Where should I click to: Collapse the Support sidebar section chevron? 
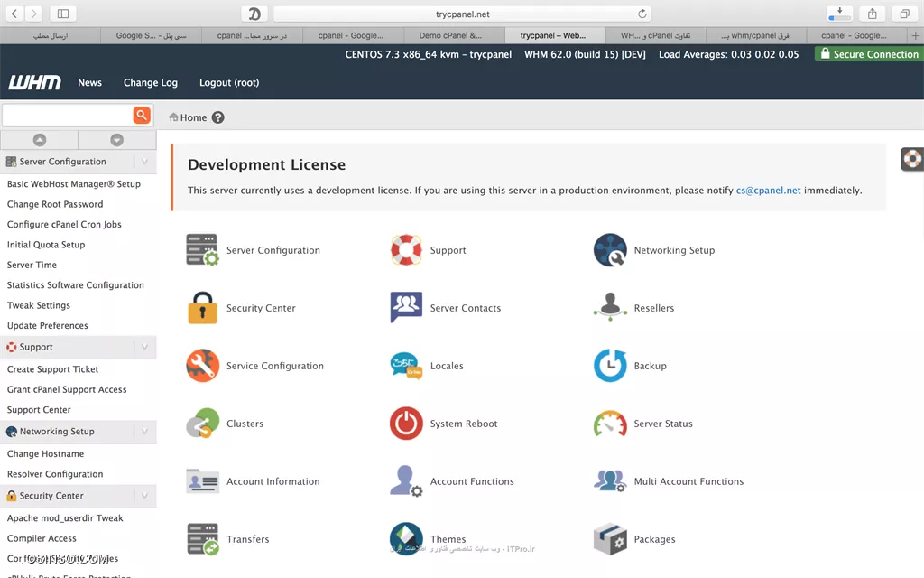[x=144, y=347]
